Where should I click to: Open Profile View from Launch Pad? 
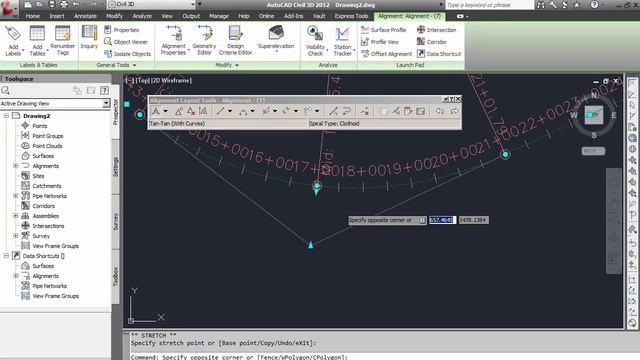(380, 42)
